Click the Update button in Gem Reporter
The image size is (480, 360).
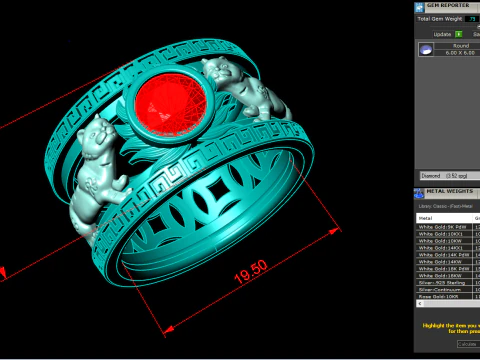tap(442, 34)
